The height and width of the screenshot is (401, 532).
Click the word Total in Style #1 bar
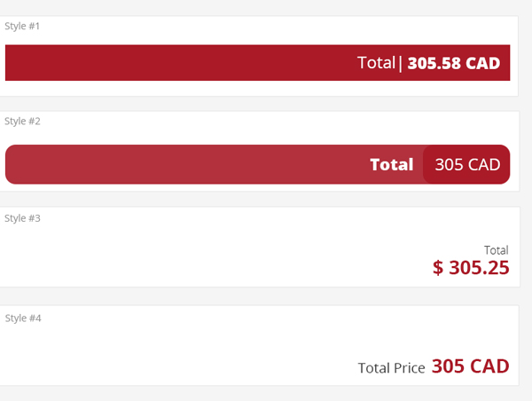(376, 63)
